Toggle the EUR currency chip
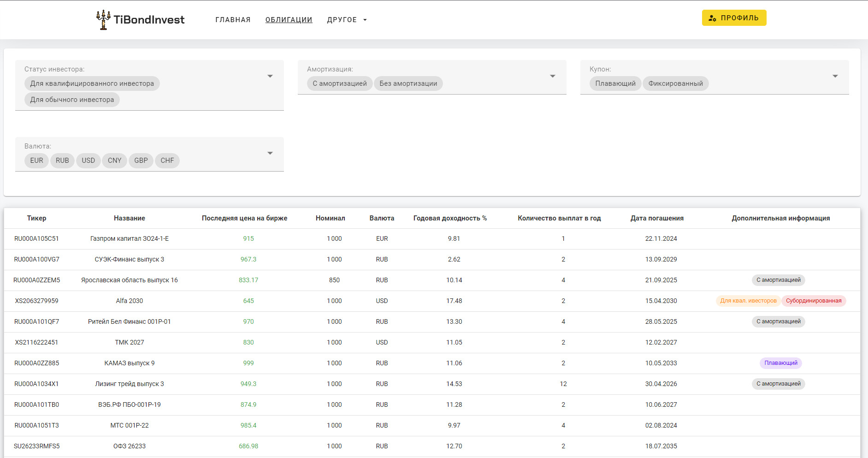The width and height of the screenshot is (868, 458). [x=36, y=161]
